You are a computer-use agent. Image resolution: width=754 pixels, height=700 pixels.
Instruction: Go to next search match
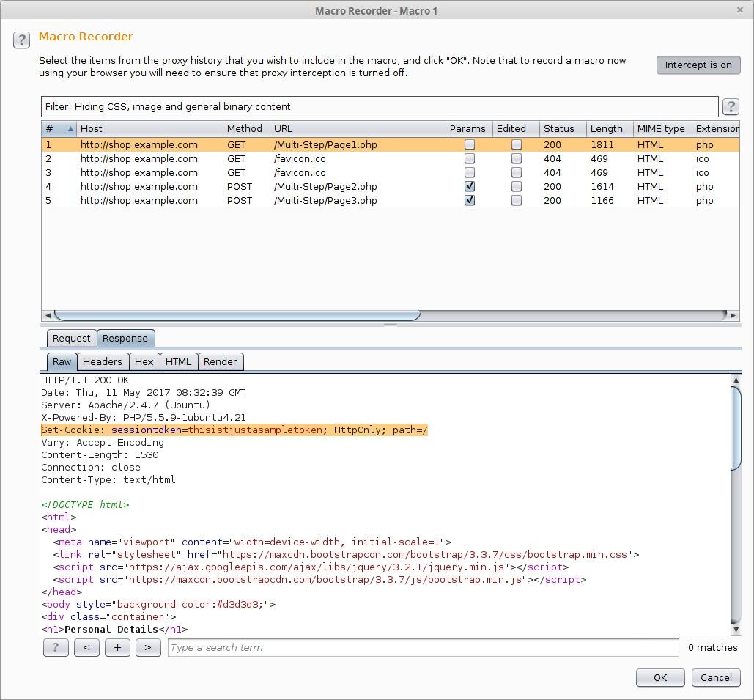pos(148,647)
